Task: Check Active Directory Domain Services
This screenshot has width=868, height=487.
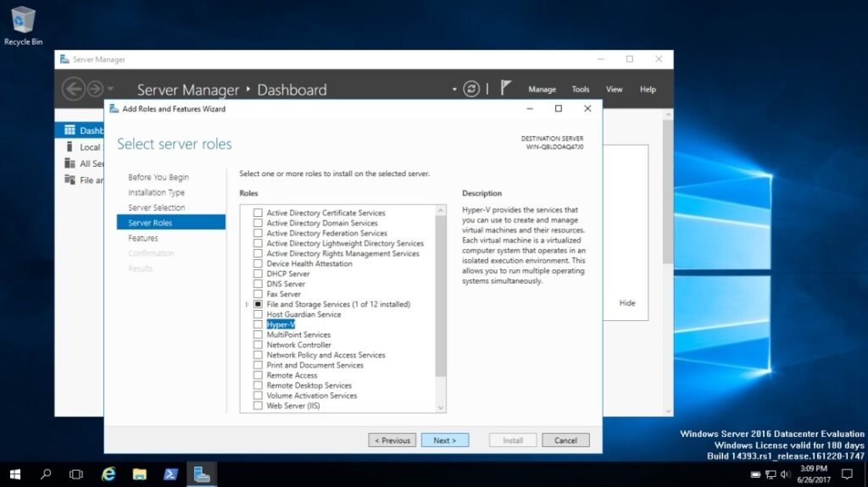Action: [x=258, y=223]
